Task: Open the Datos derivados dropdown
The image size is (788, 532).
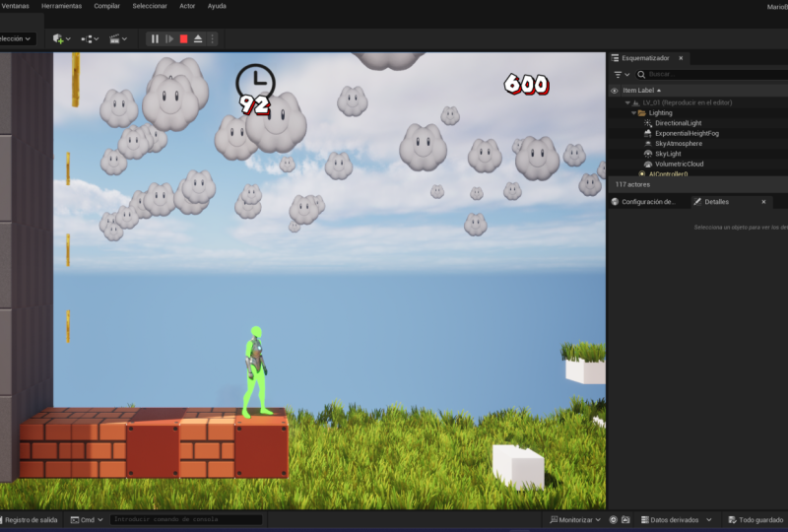Action: coord(677,520)
